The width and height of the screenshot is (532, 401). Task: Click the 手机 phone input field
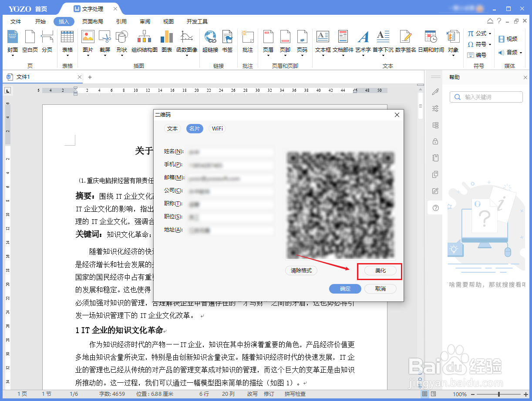point(230,165)
